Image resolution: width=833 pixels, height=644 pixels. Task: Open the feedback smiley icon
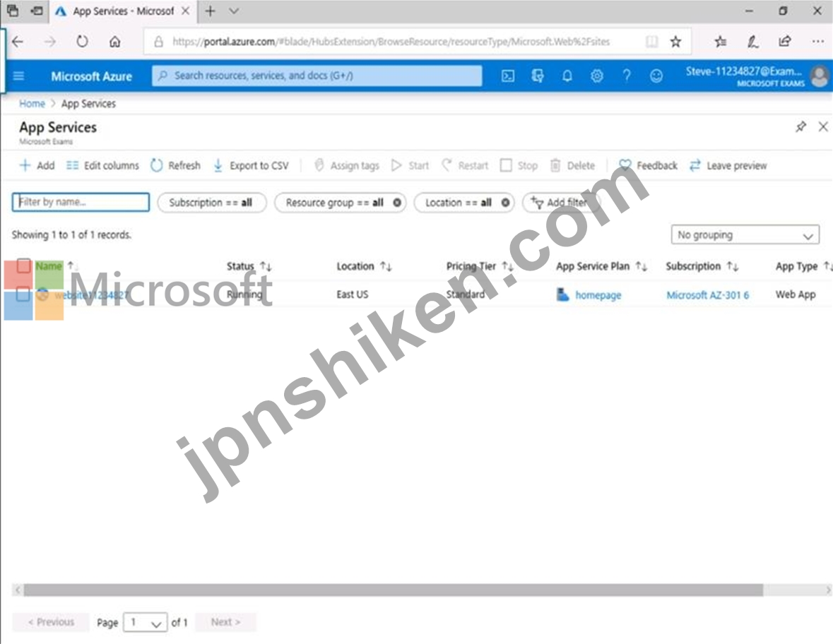click(656, 76)
